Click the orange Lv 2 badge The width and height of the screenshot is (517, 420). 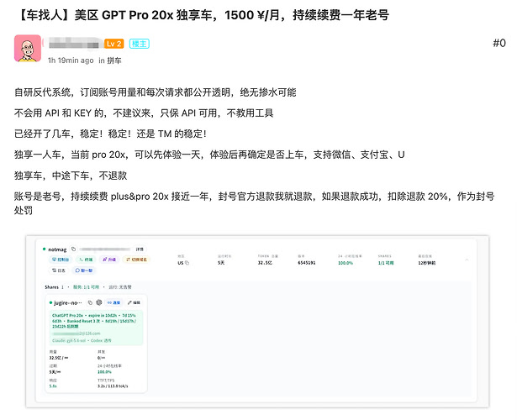(114, 44)
